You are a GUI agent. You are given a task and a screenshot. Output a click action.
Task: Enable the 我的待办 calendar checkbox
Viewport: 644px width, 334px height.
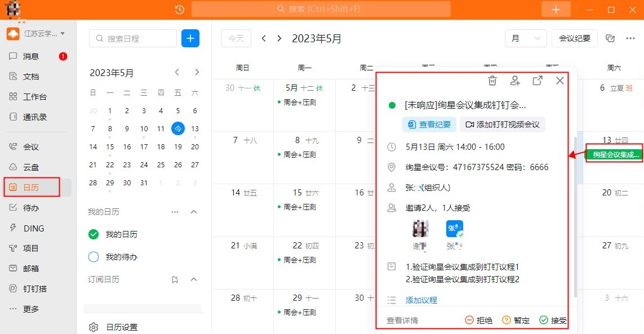[94, 257]
